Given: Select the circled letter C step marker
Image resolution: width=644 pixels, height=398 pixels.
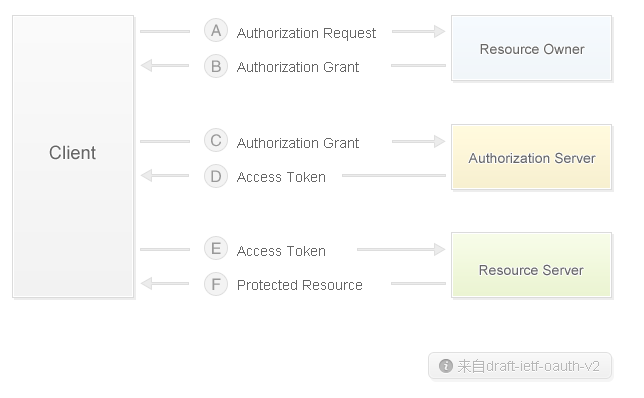Looking at the screenshot, I should [x=216, y=140].
